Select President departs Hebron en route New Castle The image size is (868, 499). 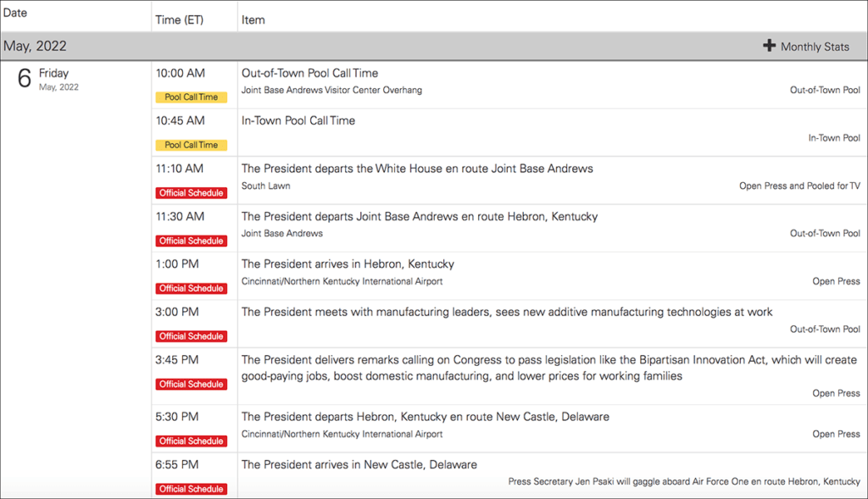click(x=425, y=417)
